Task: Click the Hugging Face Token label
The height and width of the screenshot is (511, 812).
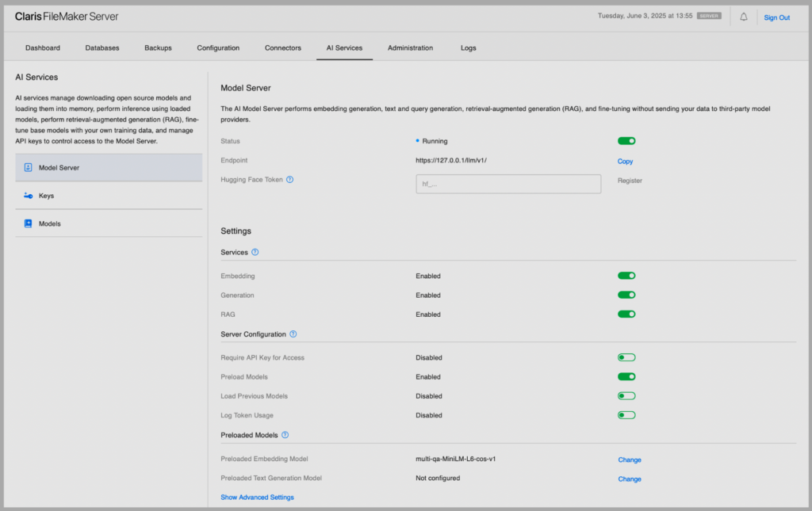Action: (251, 180)
